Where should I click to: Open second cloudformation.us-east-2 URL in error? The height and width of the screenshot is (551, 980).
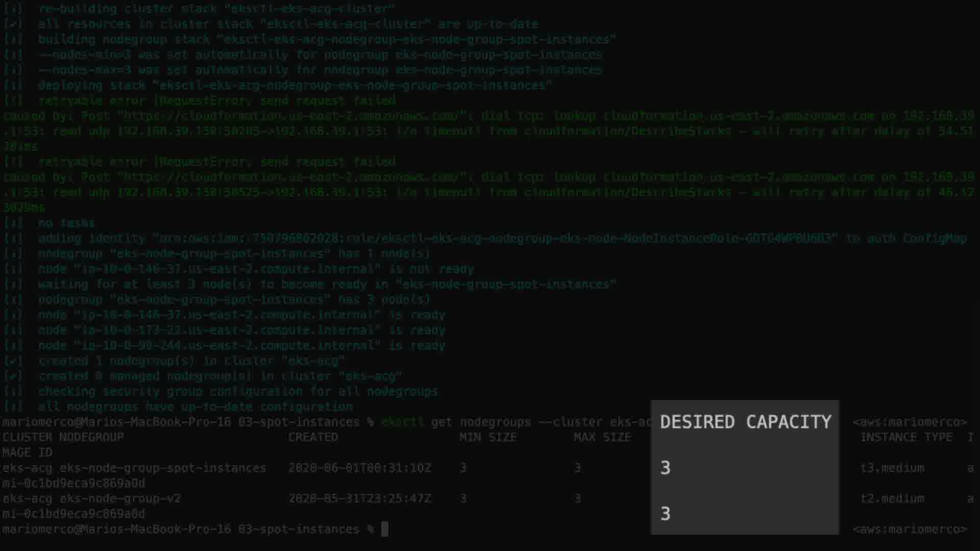(291, 177)
